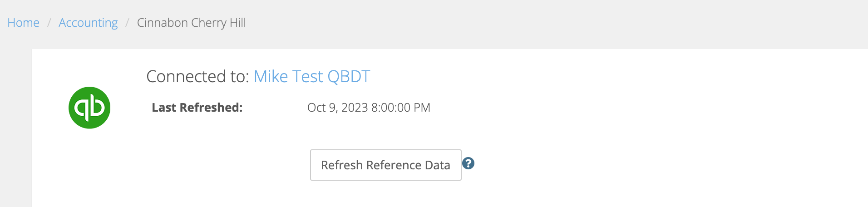Select the Cinnabon Cherry Hill breadcrumb text
Screen dimensions: 868x207
pos(192,23)
